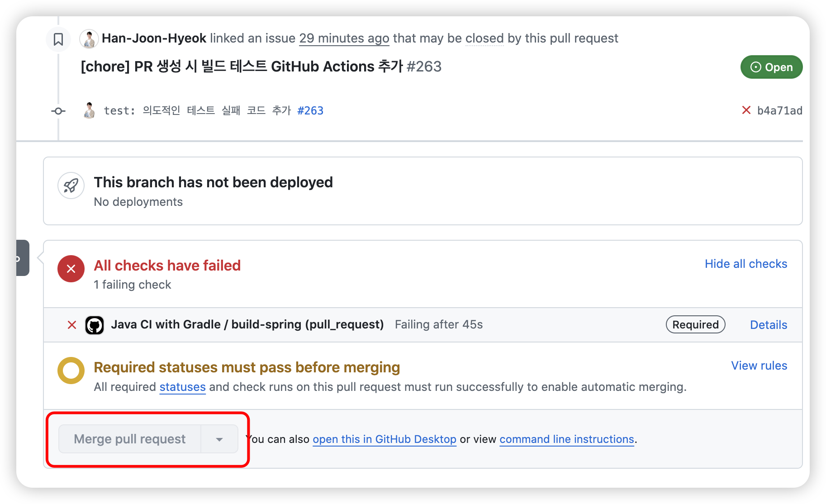The width and height of the screenshot is (826, 504).
Task: Open the command line instructions link
Action: point(567,439)
